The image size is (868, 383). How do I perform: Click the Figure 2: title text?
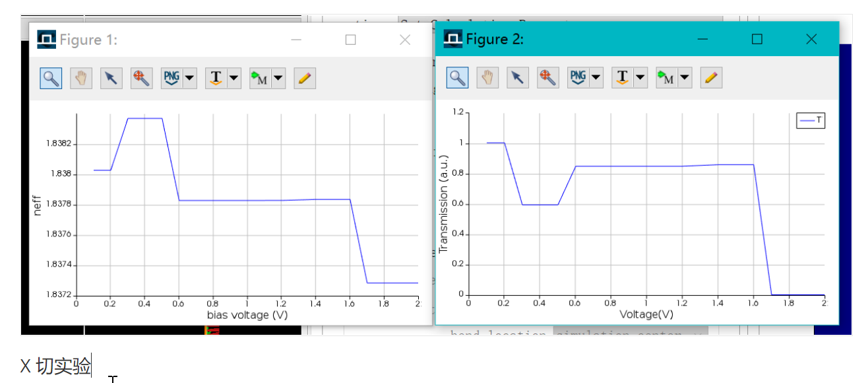pyautogui.click(x=495, y=40)
